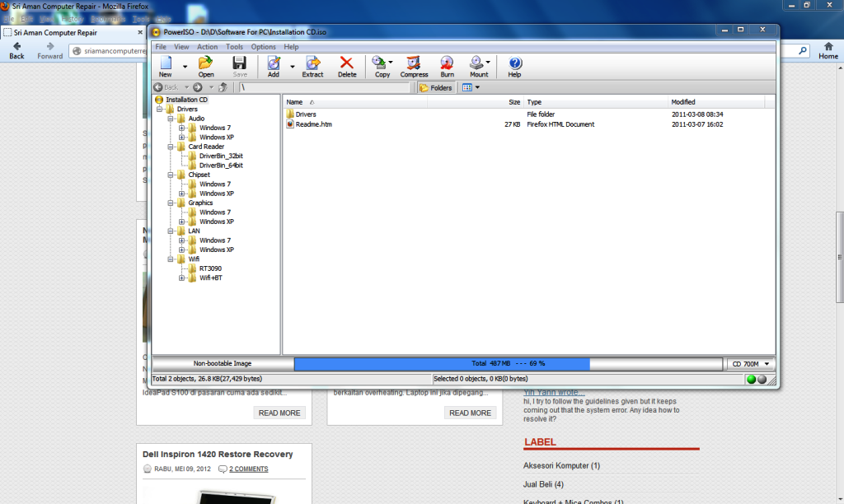
Task: Open the Copy dropdown arrow
Action: [391, 63]
